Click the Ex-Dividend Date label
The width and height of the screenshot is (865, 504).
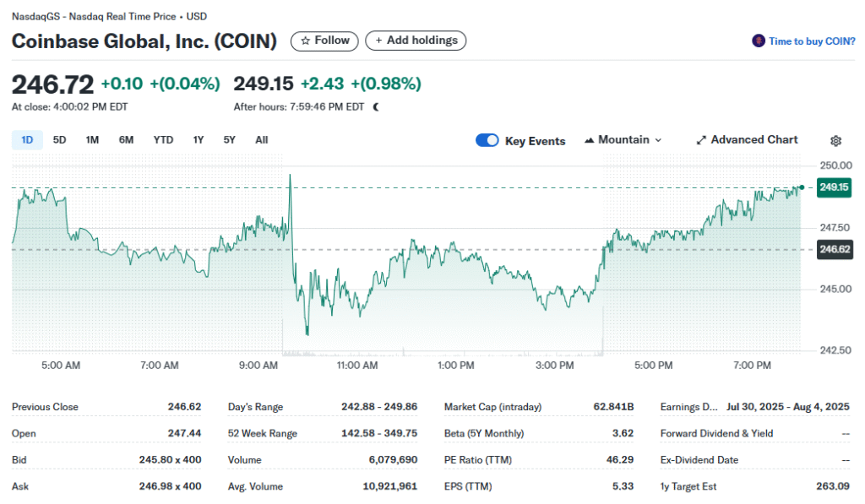click(x=699, y=460)
